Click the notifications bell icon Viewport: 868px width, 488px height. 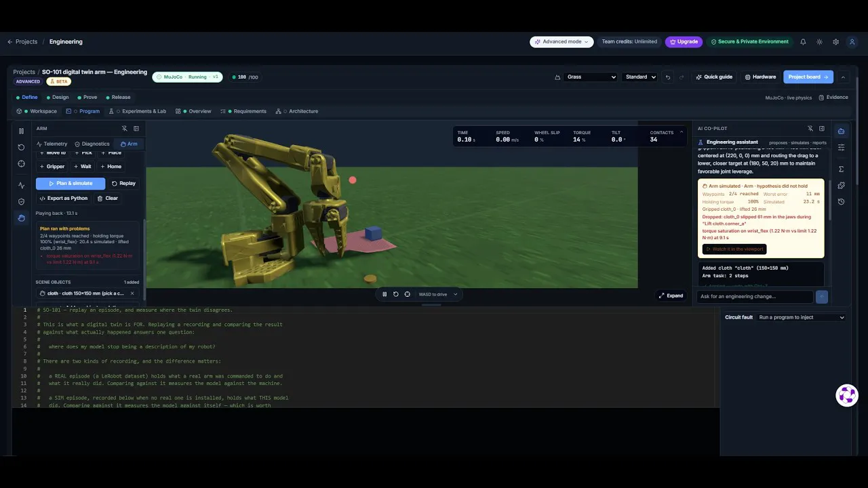click(803, 41)
